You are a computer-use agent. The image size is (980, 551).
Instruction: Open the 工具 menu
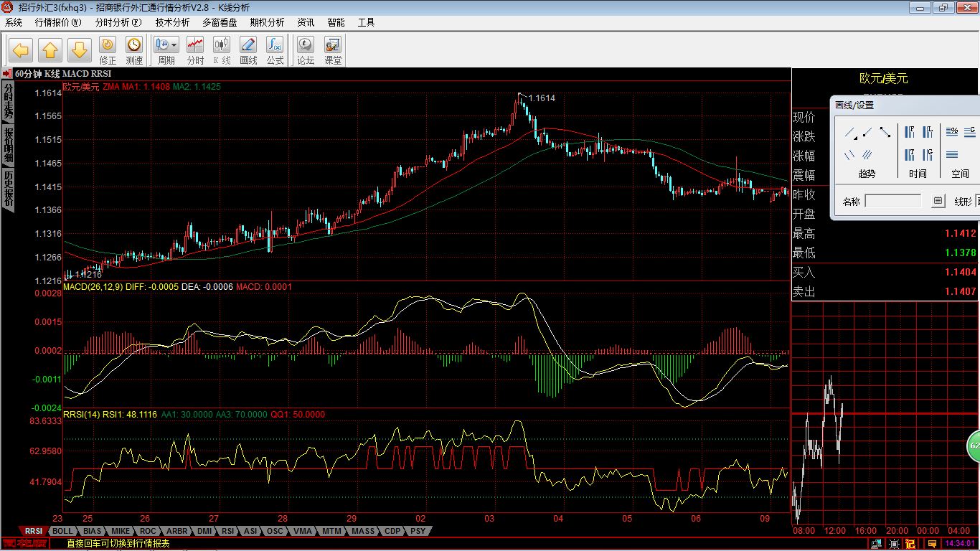[x=366, y=22]
